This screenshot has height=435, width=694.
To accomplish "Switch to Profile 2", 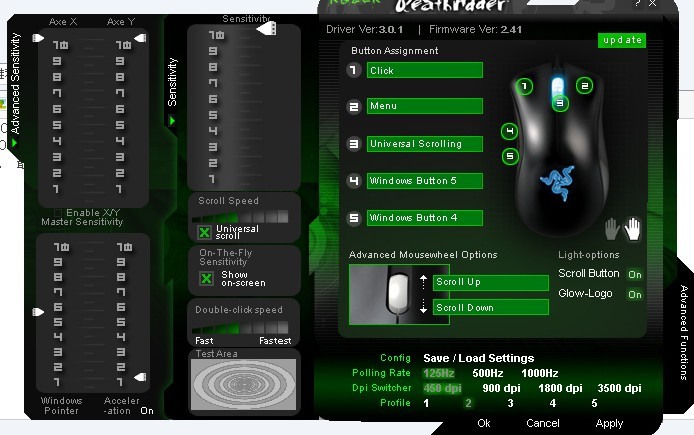I will 468,403.
